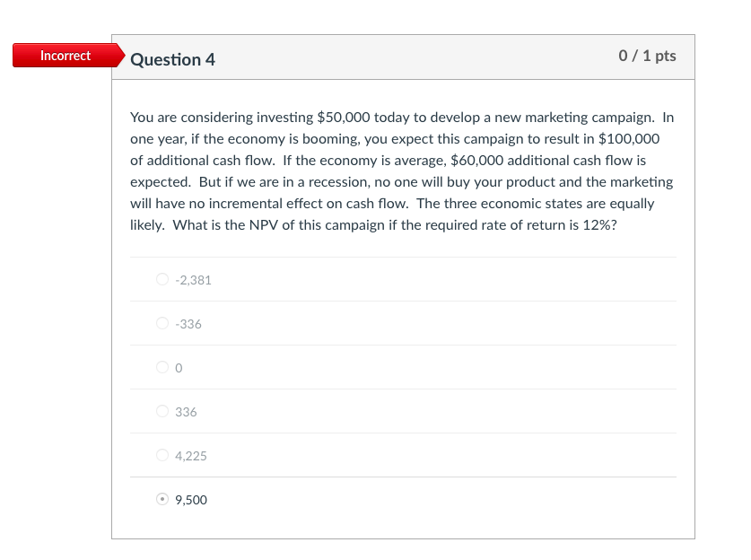Click the answer label text -336
This screenshot has height=560, width=751.
pyautogui.click(x=188, y=323)
